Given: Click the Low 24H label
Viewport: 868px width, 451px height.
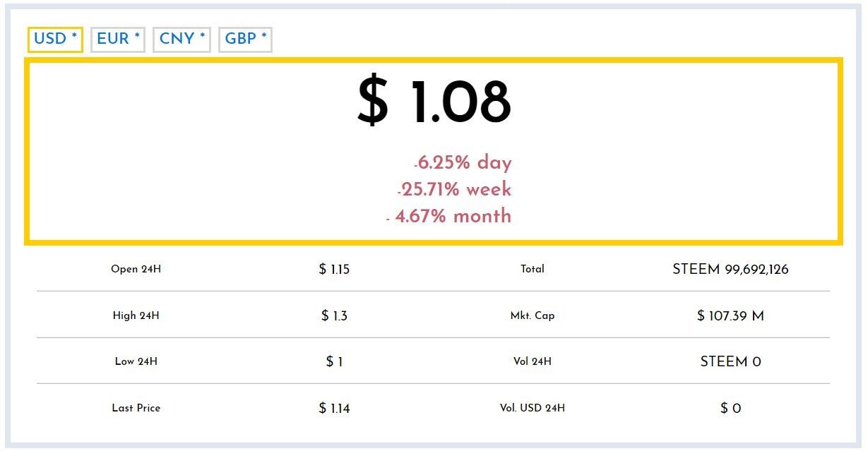Looking at the screenshot, I should coord(136,361).
